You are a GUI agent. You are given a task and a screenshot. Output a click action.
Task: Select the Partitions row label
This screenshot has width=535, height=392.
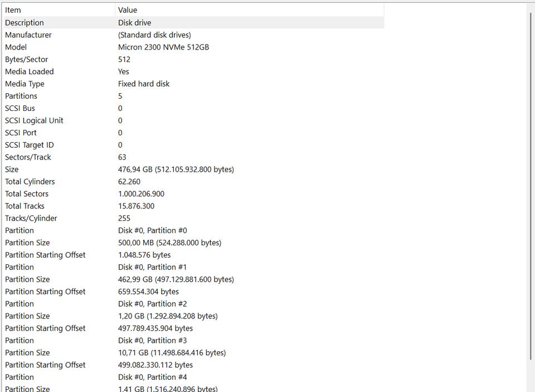point(21,96)
